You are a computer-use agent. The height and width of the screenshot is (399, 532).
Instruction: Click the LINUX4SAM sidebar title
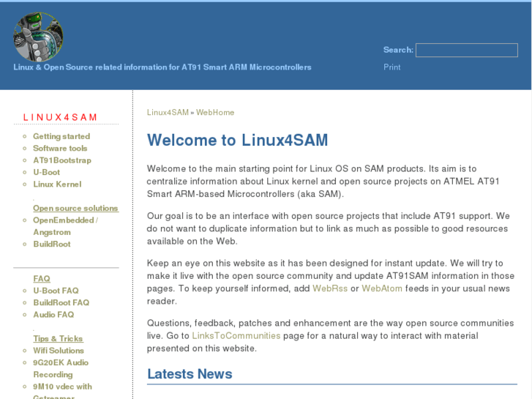60,117
